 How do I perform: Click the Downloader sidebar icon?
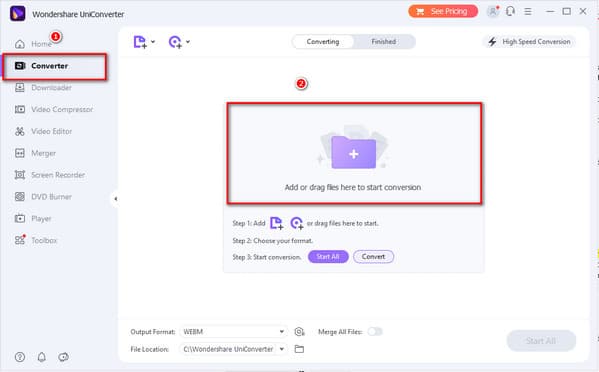(20, 87)
